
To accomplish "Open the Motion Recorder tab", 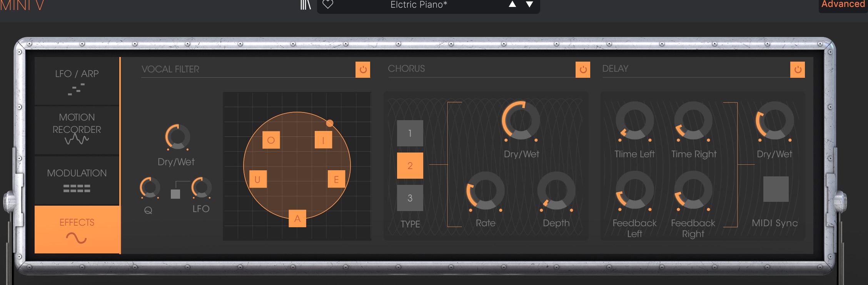I will 77,130.
